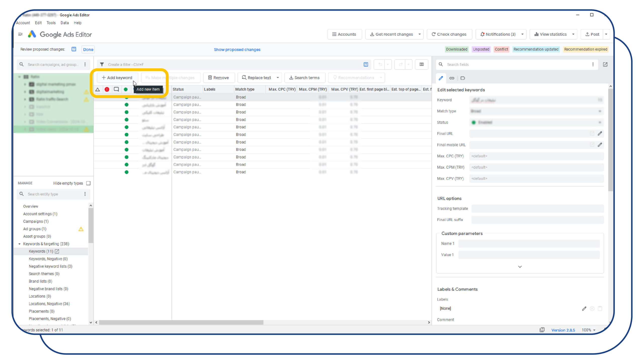644x364 pixels.
Task: Select the label tab icon in edit panel
Action: coord(463,78)
